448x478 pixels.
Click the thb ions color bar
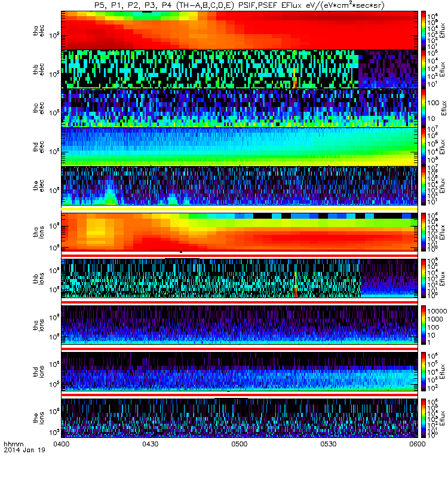tap(424, 278)
